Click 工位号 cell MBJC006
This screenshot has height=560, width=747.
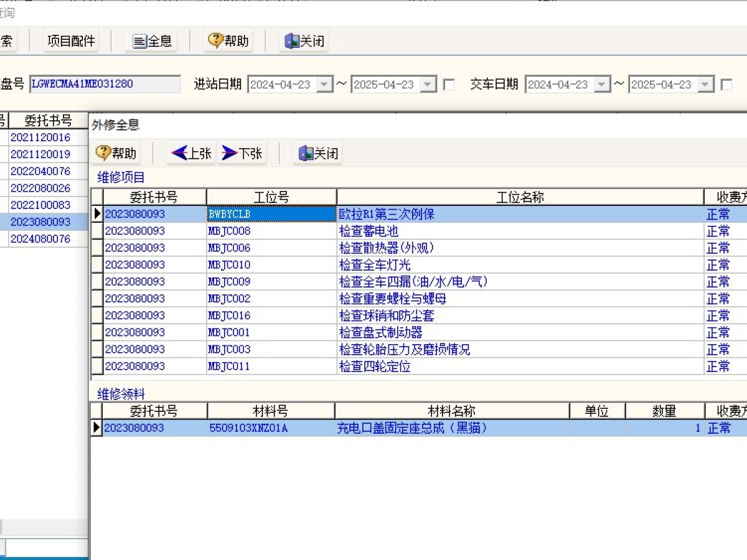[271, 248]
